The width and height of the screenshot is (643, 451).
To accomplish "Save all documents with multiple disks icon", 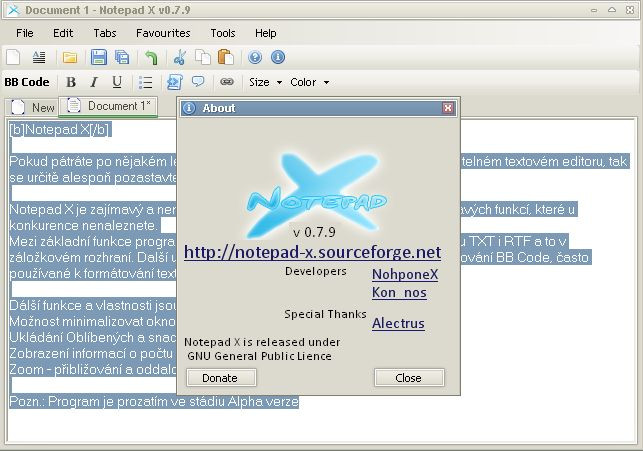I will pyautogui.click(x=122, y=57).
